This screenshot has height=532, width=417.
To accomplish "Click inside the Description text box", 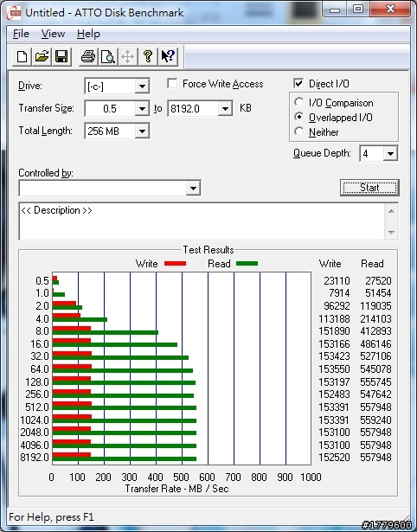I will (x=202, y=221).
